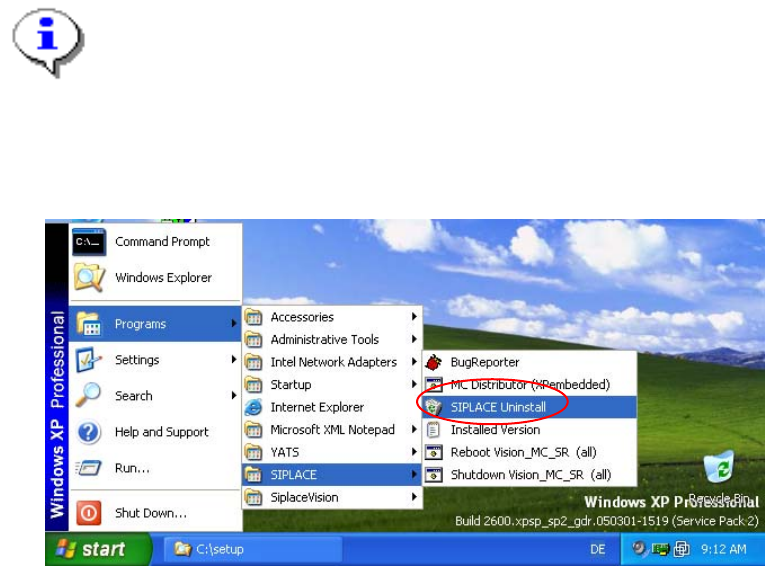Select SIPLACE Uninstall menu entry

coord(530,407)
